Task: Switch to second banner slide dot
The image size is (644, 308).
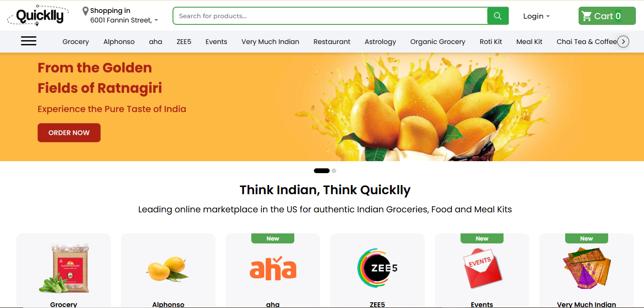Action: point(334,171)
